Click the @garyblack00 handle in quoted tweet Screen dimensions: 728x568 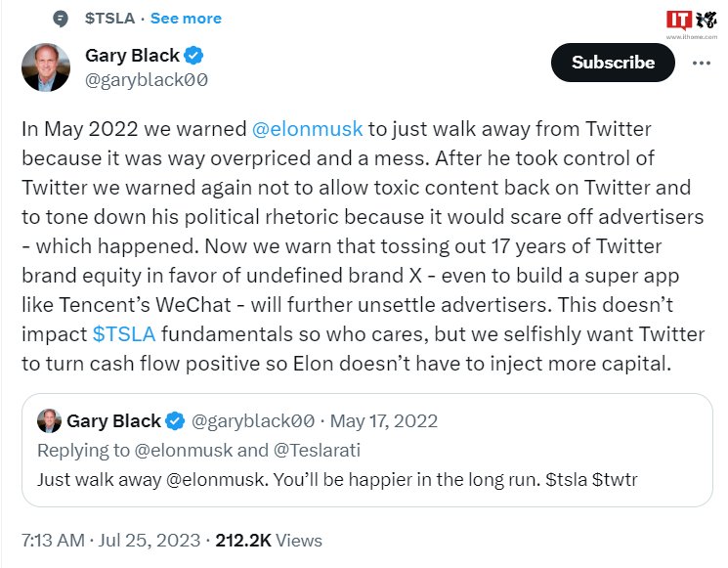pyautogui.click(x=253, y=421)
